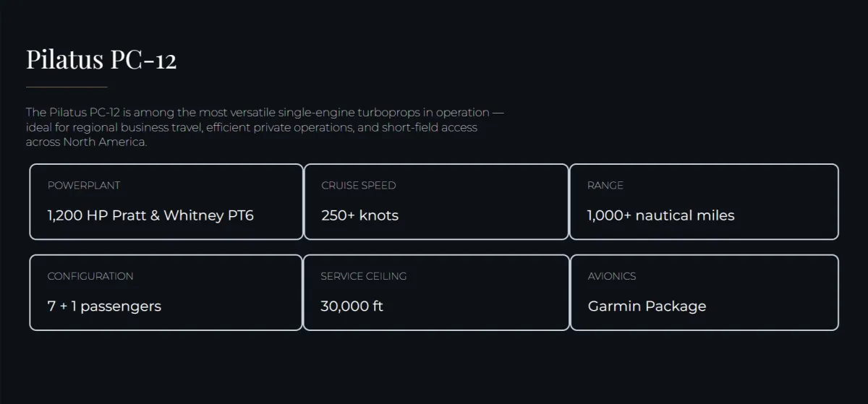Click the divider line under the heading
Screen dimensions: 868x404
(x=67, y=87)
